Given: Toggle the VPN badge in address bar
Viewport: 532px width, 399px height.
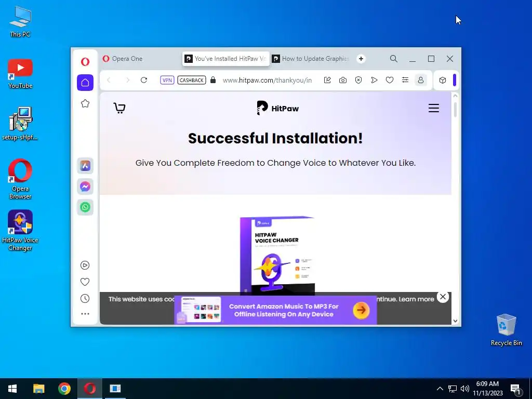Looking at the screenshot, I should tap(167, 81).
